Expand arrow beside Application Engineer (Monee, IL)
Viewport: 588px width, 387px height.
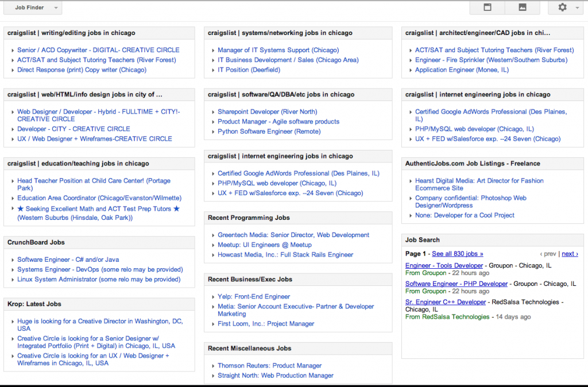tap(410, 70)
